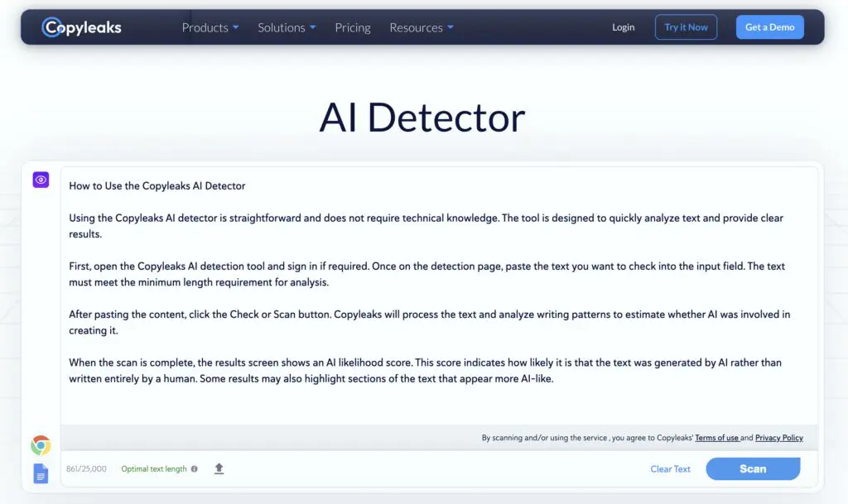The image size is (848, 504).
Task: Click the Get a Demo button
Action: pyautogui.click(x=769, y=26)
